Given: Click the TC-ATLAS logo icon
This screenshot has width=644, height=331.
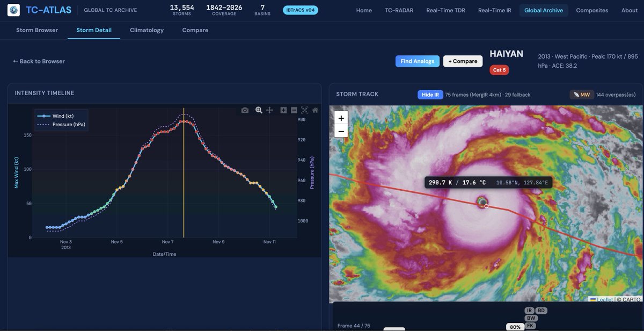Looking at the screenshot, I should click(14, 10).
